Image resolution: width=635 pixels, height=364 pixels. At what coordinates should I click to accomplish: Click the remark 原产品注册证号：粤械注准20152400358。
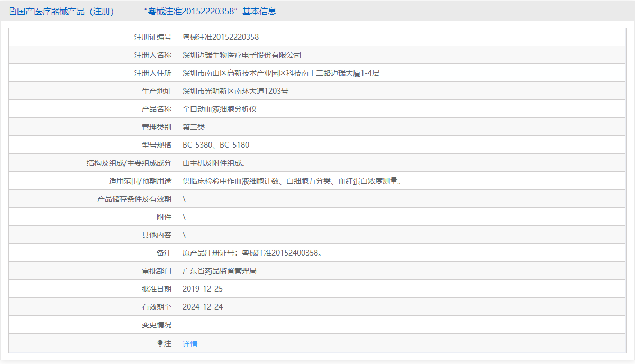click(252, 253)
